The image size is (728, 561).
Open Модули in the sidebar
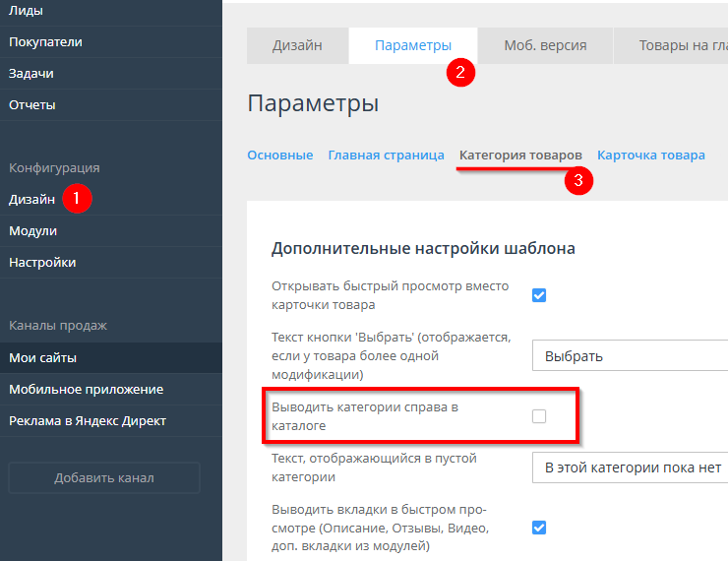click(x=33, y=231)
